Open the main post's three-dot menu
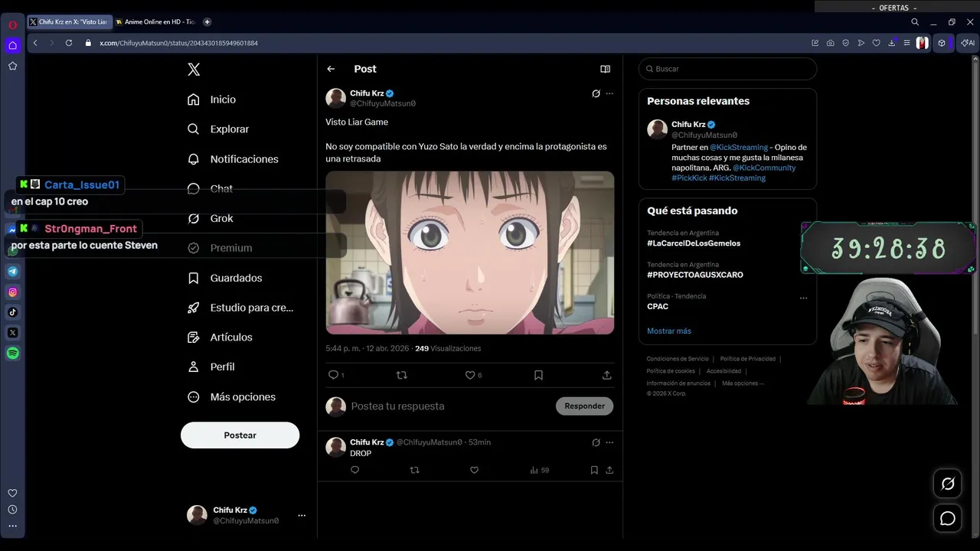Screen dimensions: 980x551 [609, 93]
